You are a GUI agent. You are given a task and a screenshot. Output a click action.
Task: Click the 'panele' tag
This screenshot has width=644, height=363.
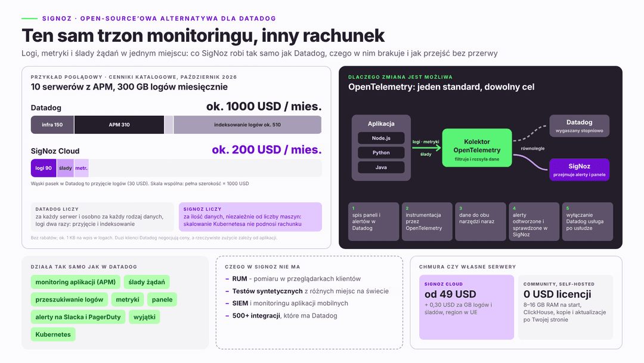[162, 300]
